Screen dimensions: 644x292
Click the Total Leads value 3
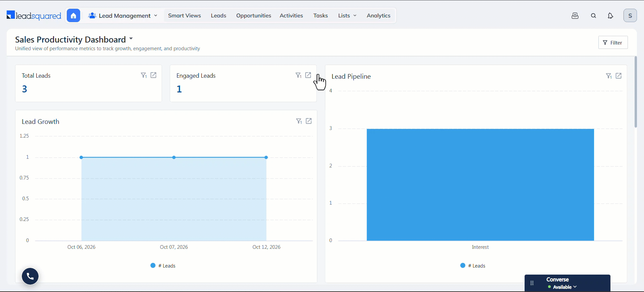pos(24,89)
